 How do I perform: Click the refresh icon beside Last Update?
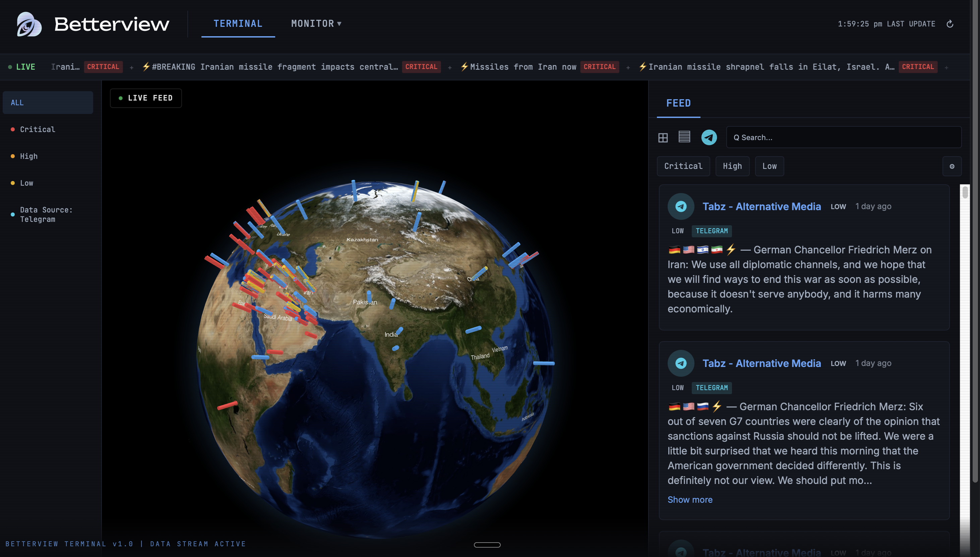pos(950,24)
